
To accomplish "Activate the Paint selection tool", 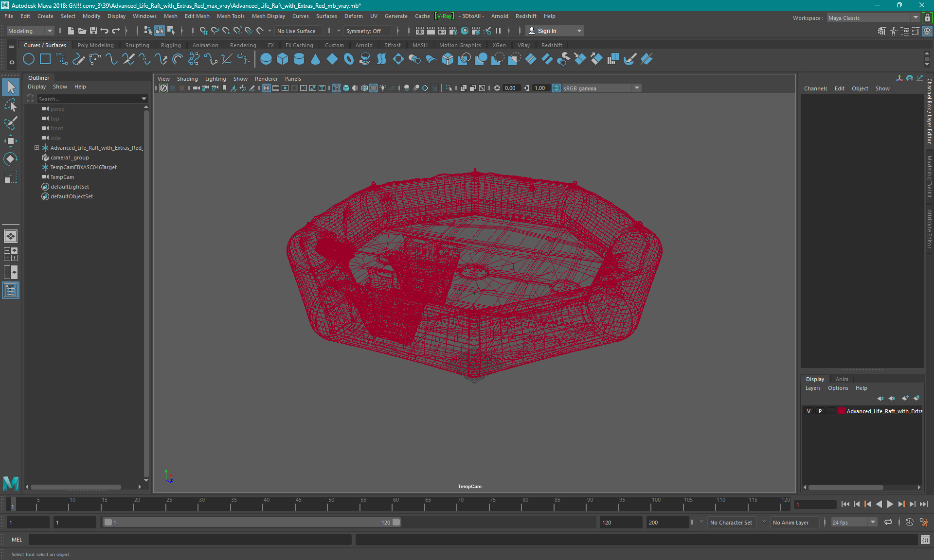I will (x=11, y=122).
